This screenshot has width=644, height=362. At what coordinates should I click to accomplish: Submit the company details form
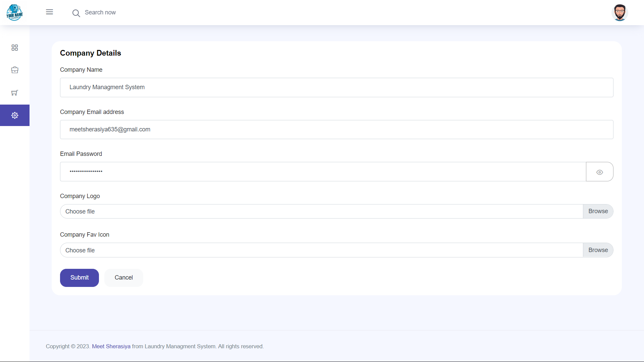pos(79,278)
